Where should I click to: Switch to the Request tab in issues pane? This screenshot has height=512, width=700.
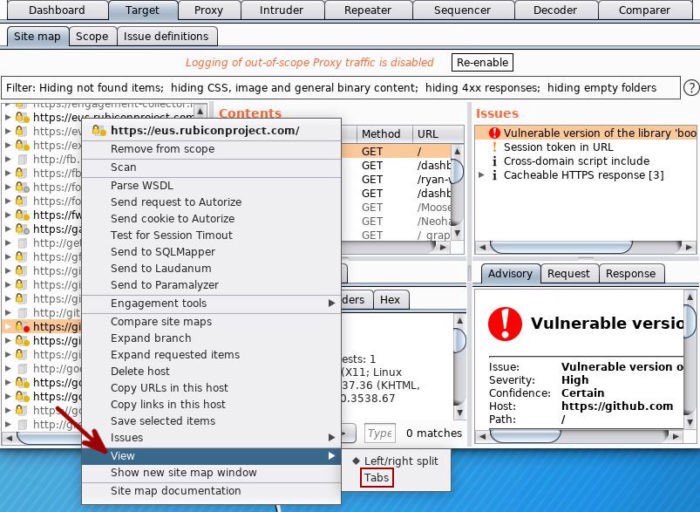[x=568, y=274]
